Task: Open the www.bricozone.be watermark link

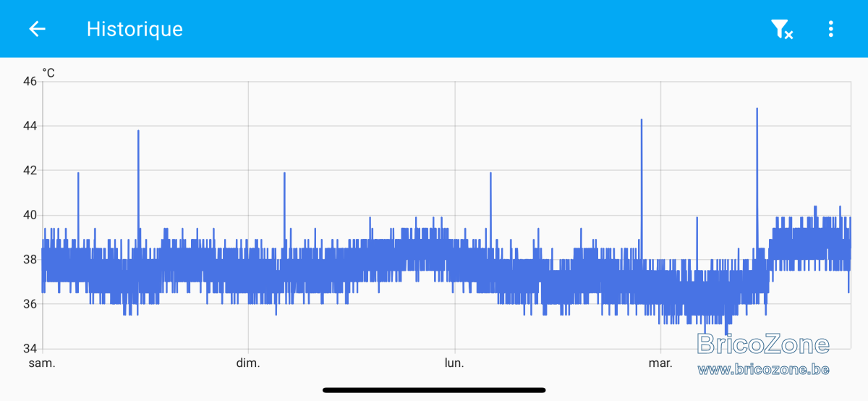Action: 763,370
